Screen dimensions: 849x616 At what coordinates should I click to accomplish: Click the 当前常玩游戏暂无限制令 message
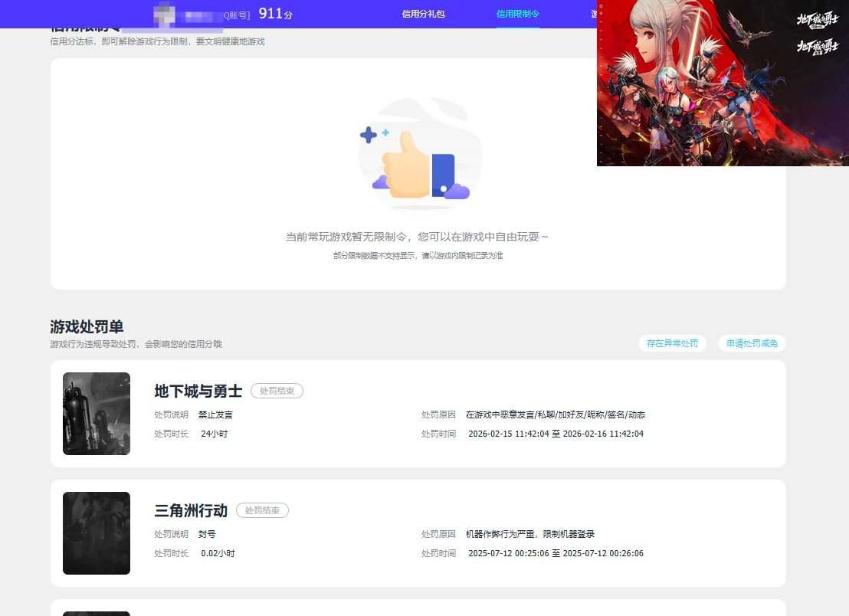coord(417,237)
